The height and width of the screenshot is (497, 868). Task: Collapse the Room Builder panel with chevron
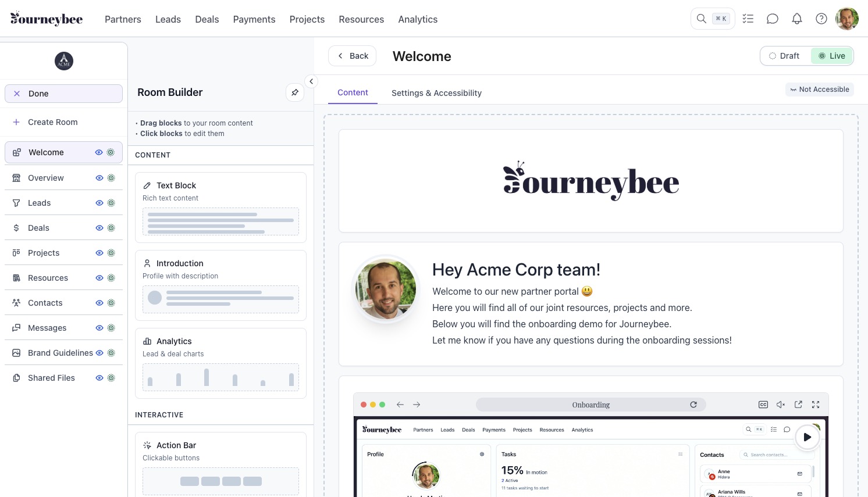coord(311,81)
